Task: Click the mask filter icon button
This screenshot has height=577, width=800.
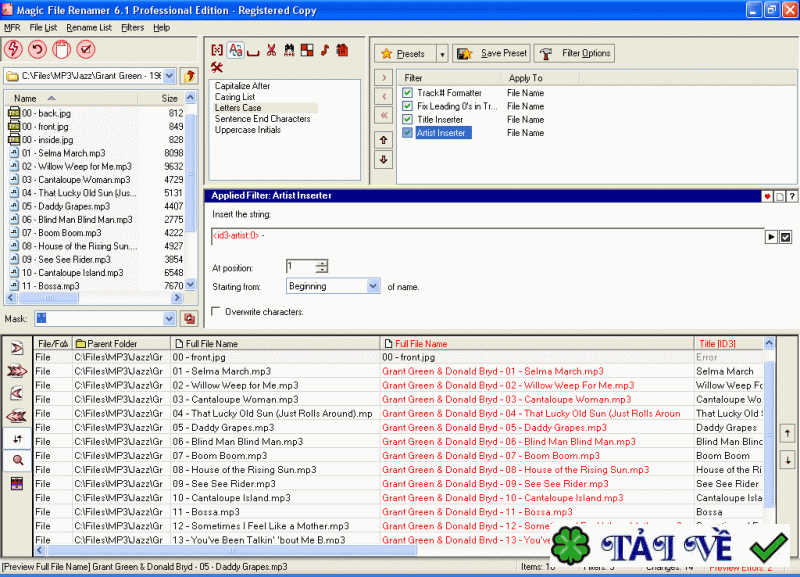Action: point(189,319)
